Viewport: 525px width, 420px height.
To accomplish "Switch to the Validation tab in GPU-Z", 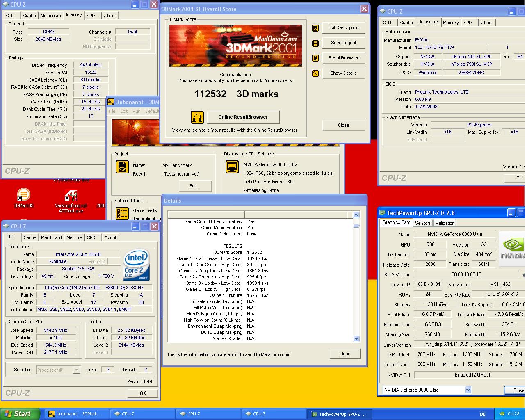I will pos(445,223).
